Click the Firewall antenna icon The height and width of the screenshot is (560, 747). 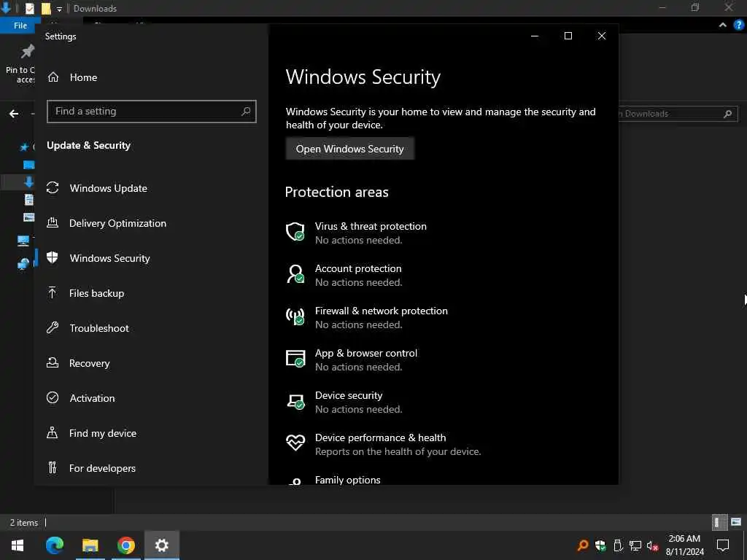pos(295,316)
